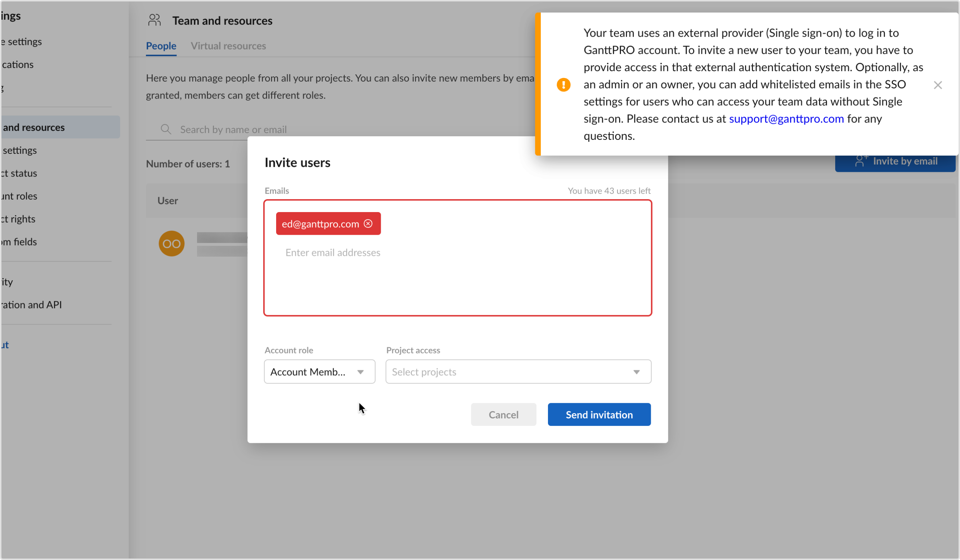Click the Invite by email button
Viewport: 960px width, 560px height.
tap(895, 161)
